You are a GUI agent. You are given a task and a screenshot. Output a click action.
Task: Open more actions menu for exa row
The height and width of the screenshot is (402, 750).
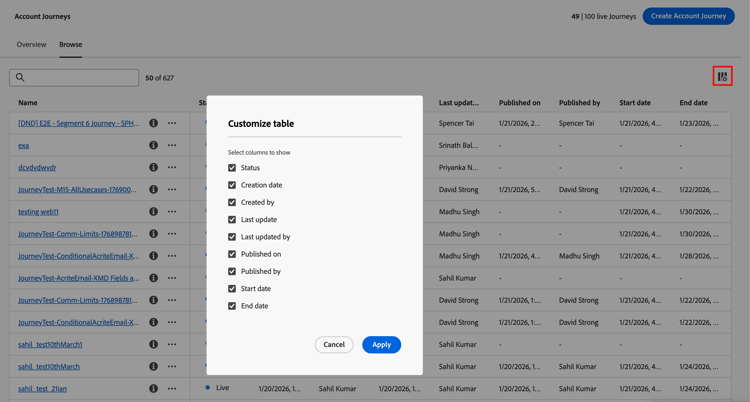pos(172,145)
